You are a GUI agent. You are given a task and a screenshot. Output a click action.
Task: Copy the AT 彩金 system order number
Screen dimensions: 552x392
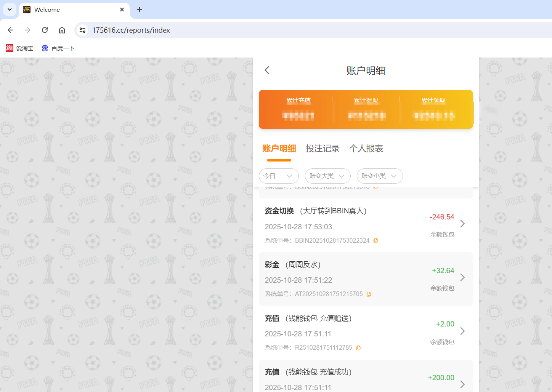click(369, 294)
